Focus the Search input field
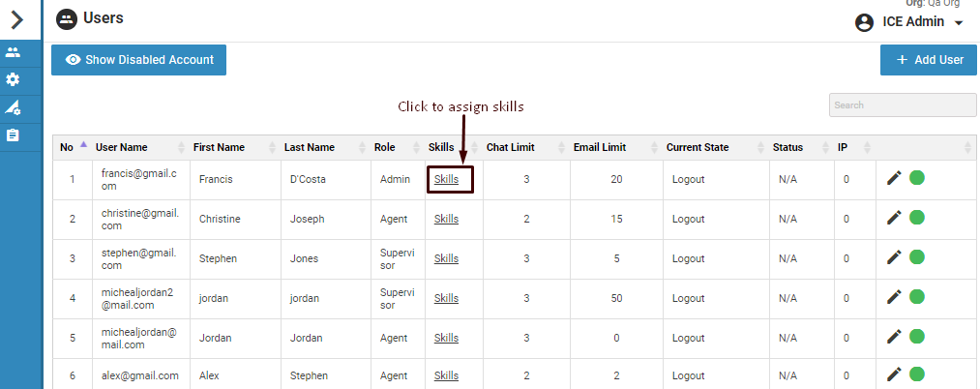The width and height of the screenshot is (980, 389). 902,105
